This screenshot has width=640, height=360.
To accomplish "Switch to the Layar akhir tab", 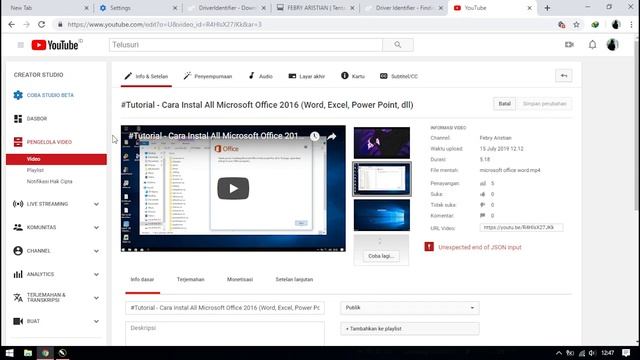I will tap(307, 76).
